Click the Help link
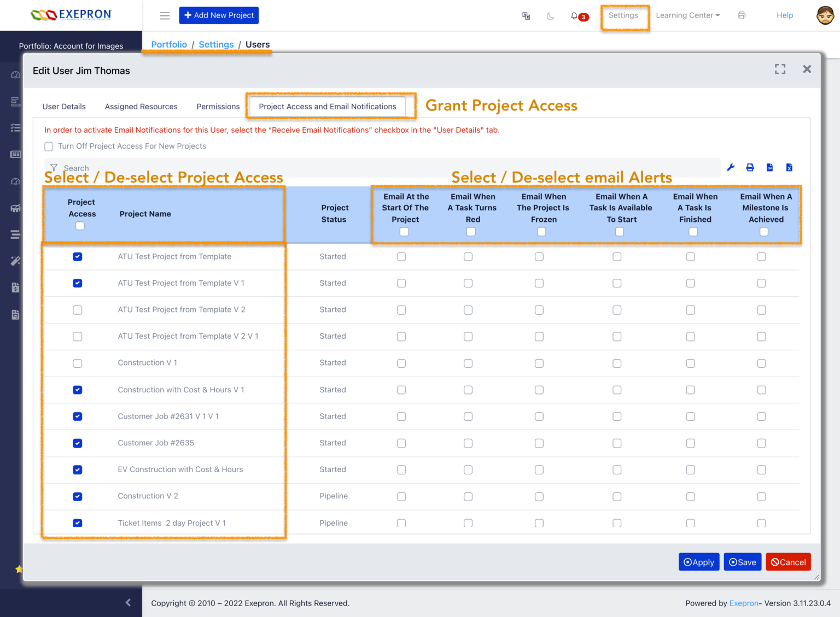Screen dimensions: 840x617 click(785, 15)
